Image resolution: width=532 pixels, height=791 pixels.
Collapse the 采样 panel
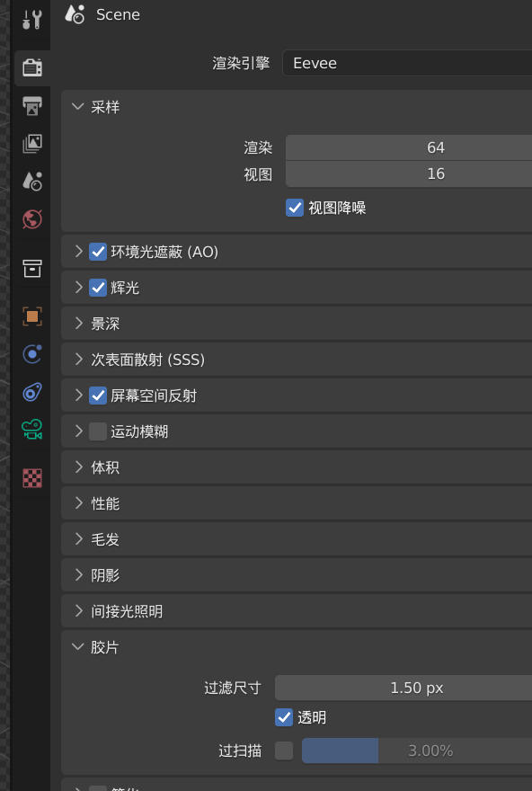pos(297,107)
